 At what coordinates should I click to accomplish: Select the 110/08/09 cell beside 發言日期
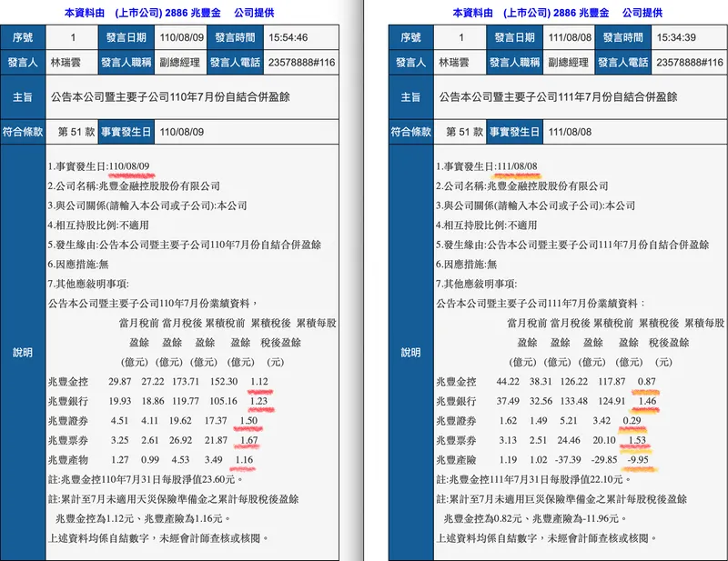pyautogui.click(x=181, y=37)
